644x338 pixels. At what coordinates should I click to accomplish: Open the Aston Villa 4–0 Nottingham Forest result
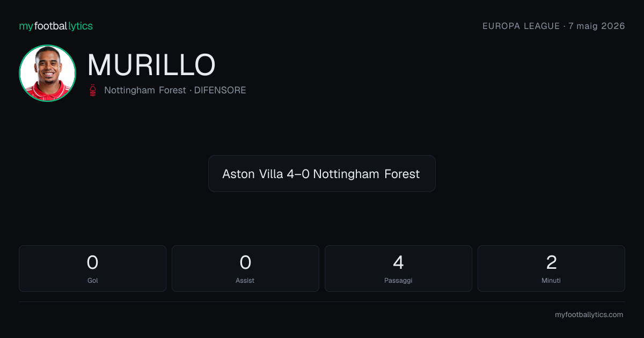click(x=321, y=173)
